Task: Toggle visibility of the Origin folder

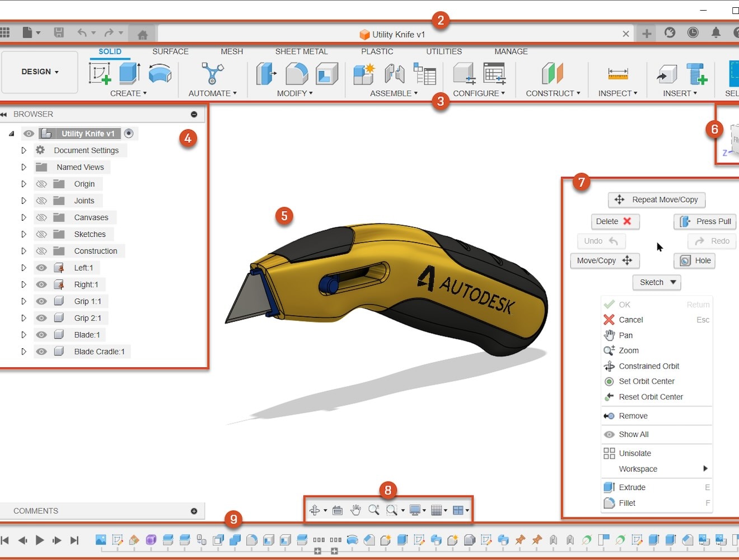Action: pyautogui.click(x=41, y=183)
